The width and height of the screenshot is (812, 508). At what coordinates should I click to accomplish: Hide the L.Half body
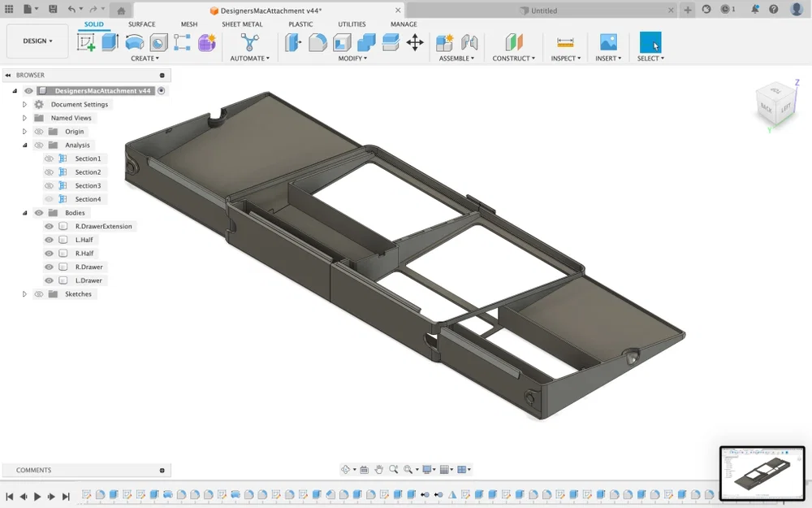coord(49,240)
